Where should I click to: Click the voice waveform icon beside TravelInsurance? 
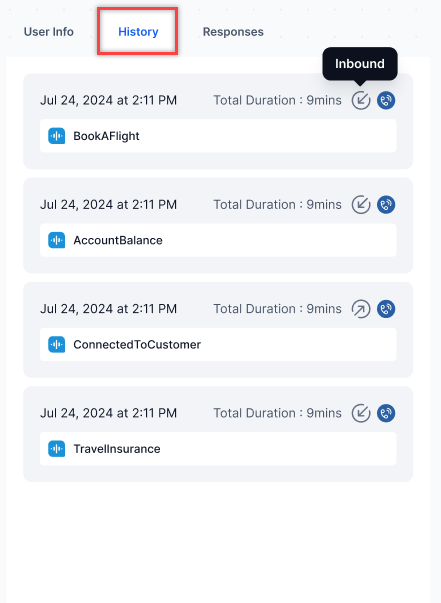click(57, 448)
